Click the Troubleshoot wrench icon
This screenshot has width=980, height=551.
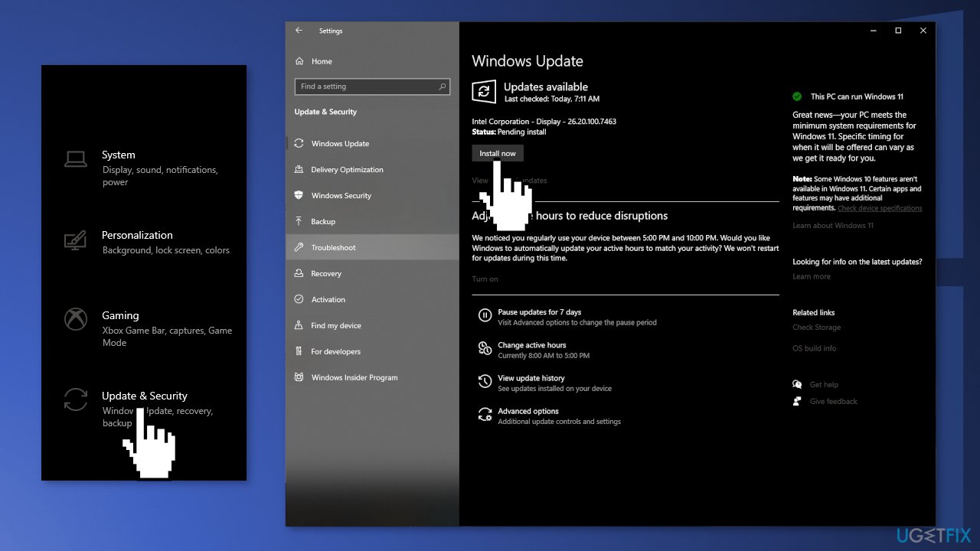pyautogui.click(x=299, y=247)
